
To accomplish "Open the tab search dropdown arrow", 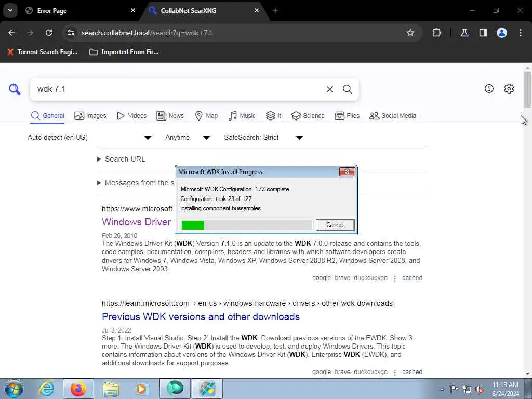I will (x=10, y=10).
